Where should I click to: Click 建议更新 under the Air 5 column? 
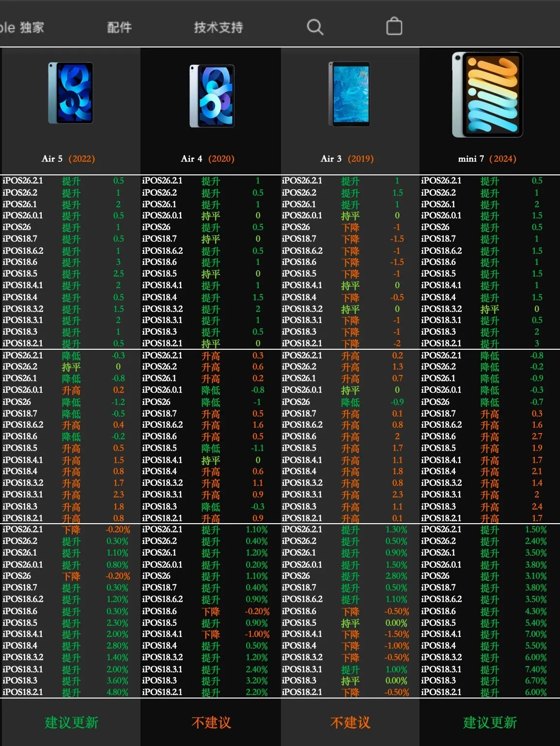click(72, 723)
